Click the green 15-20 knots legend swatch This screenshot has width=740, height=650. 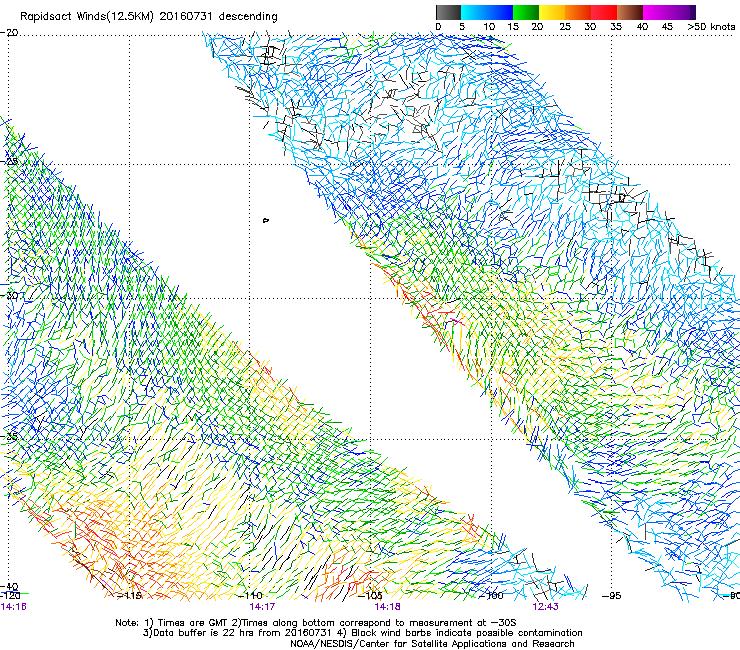(526, 12)
